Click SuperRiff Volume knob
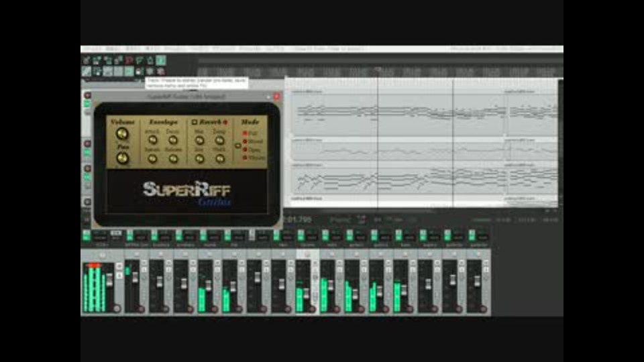 (x=122, y=133)
